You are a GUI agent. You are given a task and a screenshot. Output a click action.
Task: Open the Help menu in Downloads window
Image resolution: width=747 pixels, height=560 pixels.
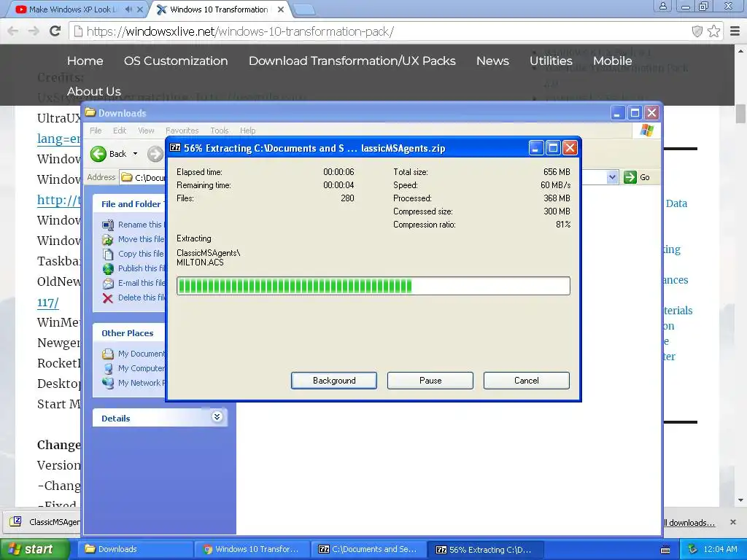click(x=247, y=131)
